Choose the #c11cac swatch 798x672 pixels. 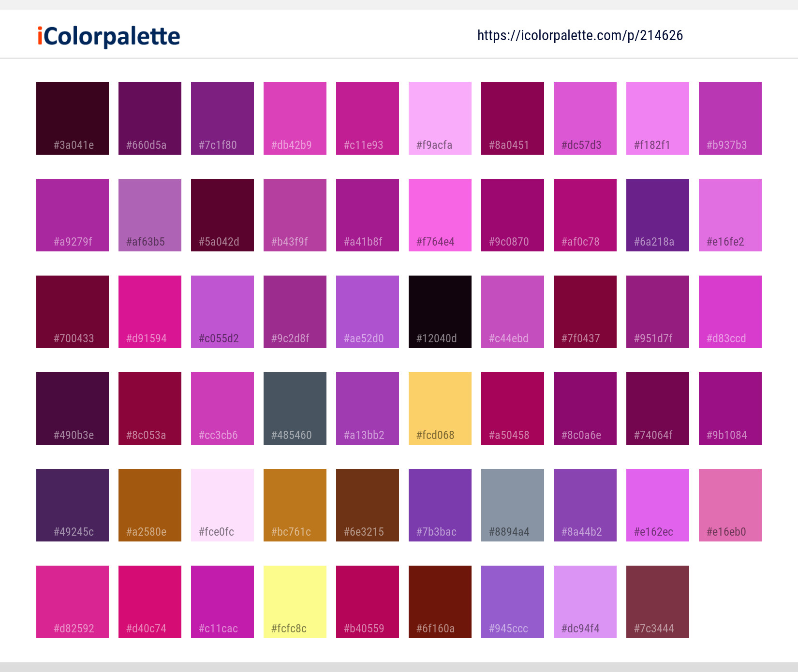[222, 602]
